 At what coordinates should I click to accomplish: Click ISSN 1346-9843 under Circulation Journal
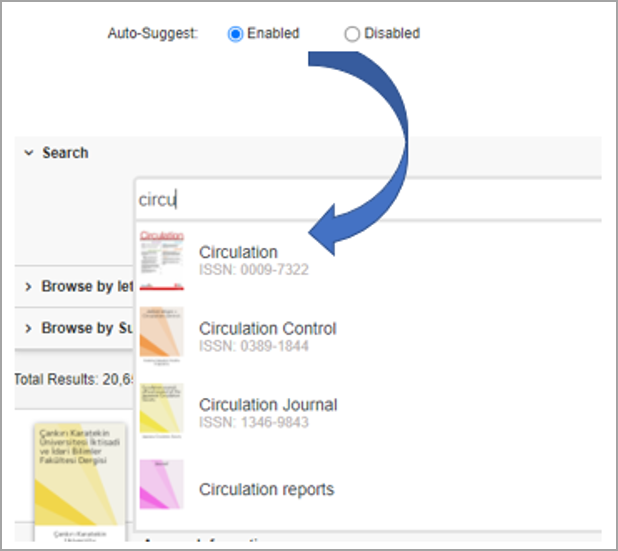pos(254,423)
